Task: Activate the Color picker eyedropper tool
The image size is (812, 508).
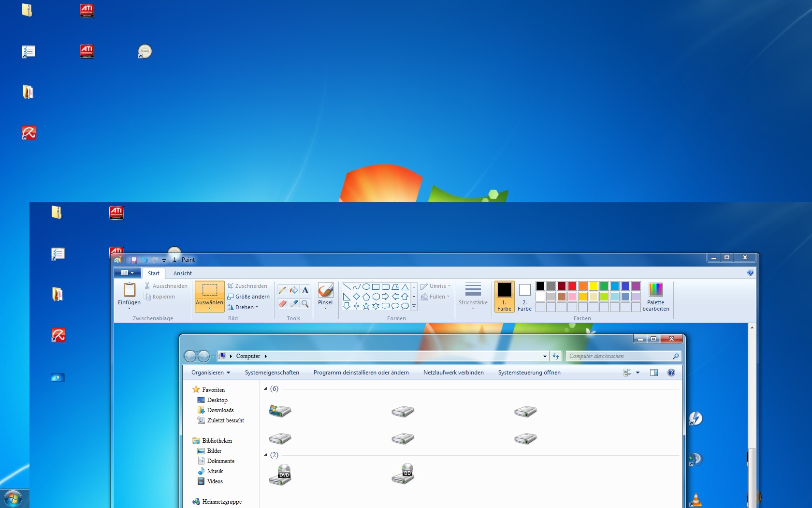Action: 294,304
